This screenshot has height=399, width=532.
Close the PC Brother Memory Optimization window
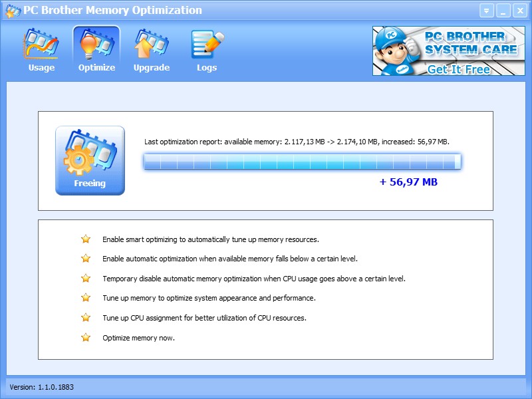520,11
